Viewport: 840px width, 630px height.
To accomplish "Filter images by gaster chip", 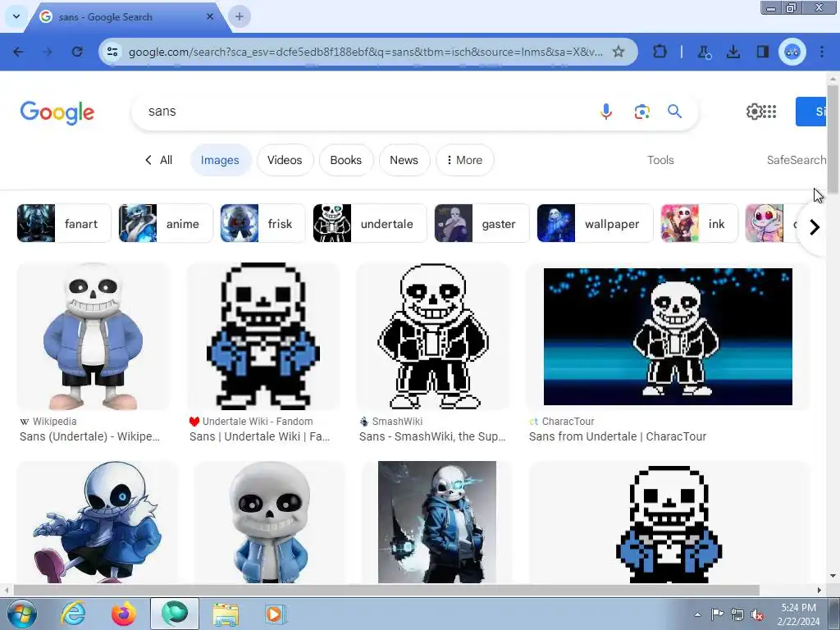I will pos(482,223).
